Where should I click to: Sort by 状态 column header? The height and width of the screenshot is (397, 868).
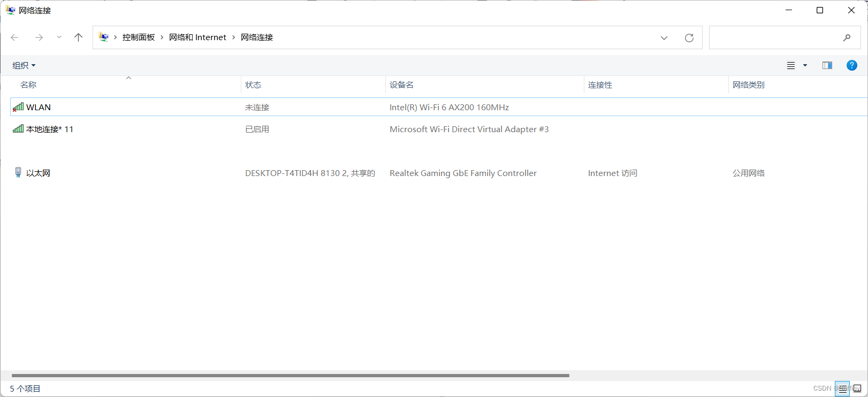coord(253,85)
